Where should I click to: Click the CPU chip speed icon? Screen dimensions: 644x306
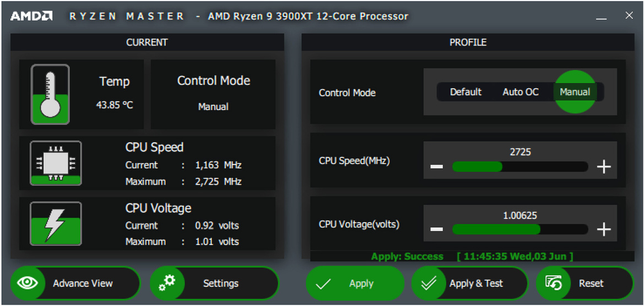pyautogui.click(x=56, y=163)
